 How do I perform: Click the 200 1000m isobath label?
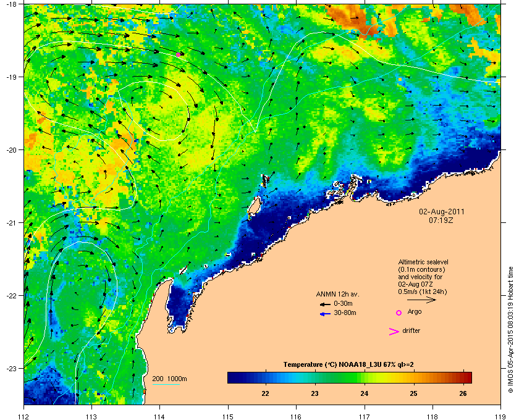(169, 379)
